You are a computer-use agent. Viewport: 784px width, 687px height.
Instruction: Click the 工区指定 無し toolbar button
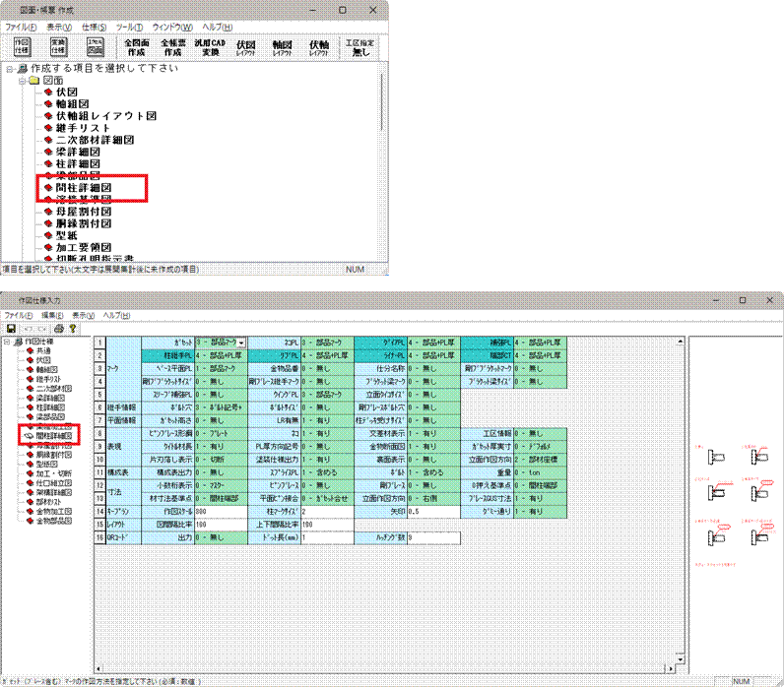(360, 46)
